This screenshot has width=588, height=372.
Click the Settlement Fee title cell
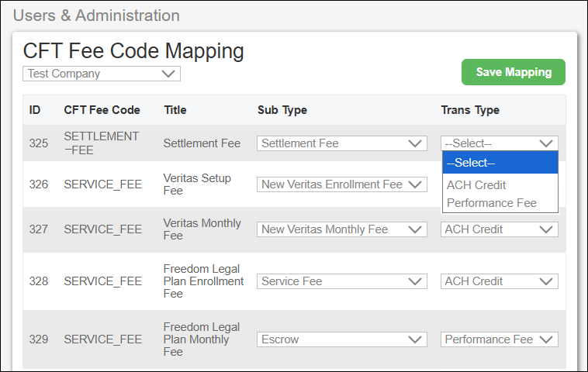pos(202,143)
